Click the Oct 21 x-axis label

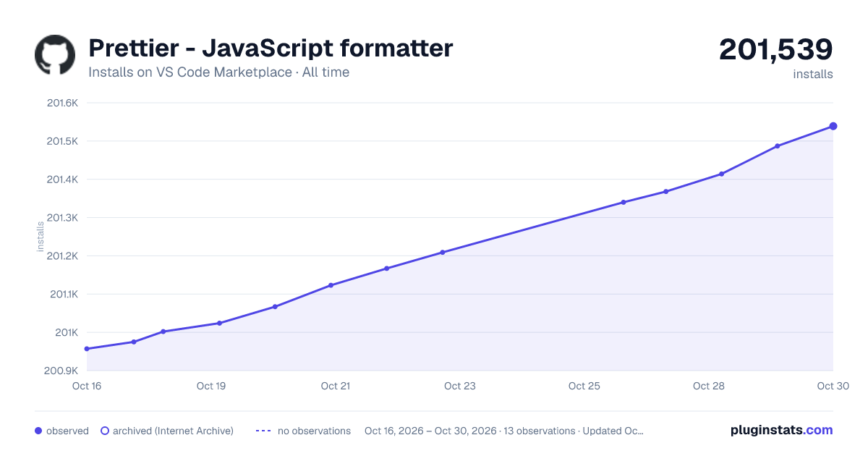[336, 386]
